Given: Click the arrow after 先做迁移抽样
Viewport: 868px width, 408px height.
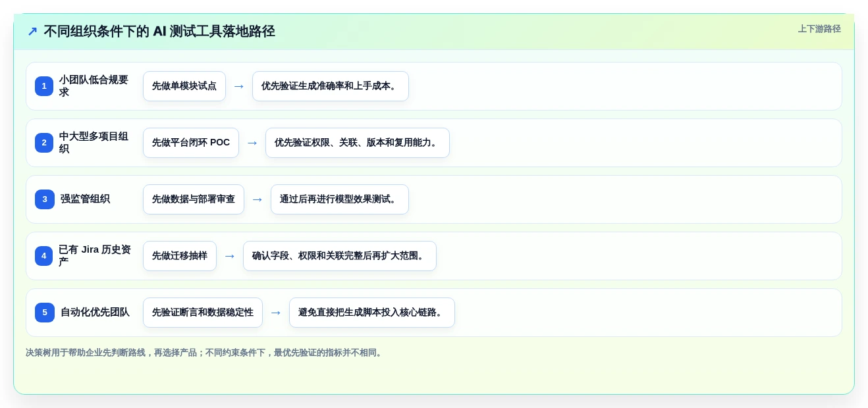Looking at the screenshot, I should [x=230, y=256].
